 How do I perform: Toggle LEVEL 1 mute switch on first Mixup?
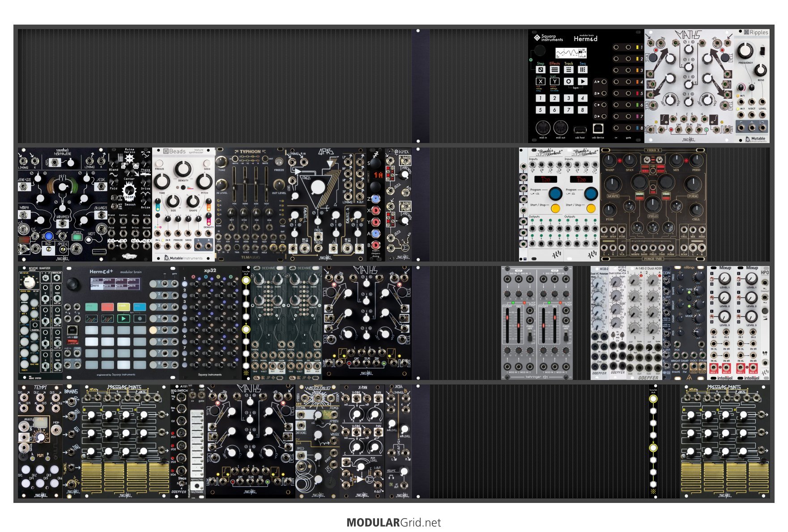pyautogui.click(x=712, y=279)
